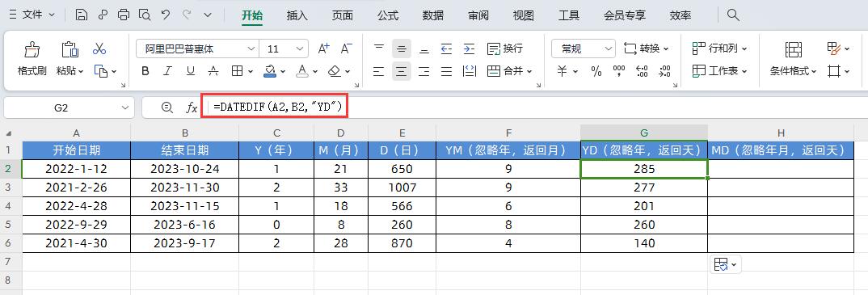Click the Paste (粘贴) clipboard icon
The width and height of the screenshot is (868, 295).
(x=70, y=49)
